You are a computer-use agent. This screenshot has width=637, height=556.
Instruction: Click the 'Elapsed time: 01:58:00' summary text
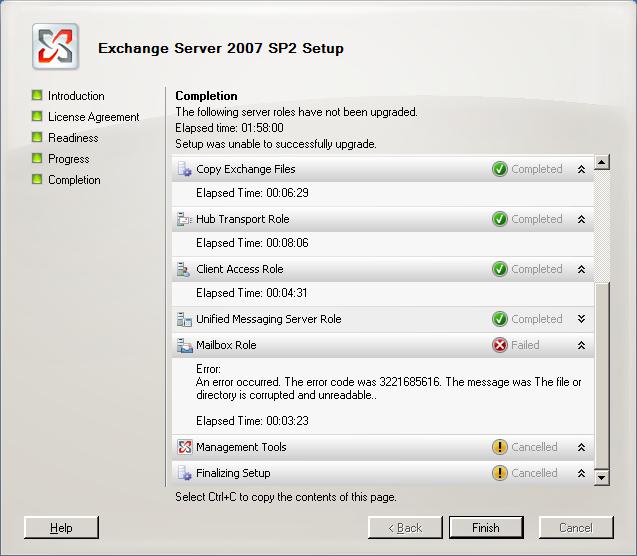[230, 128]
